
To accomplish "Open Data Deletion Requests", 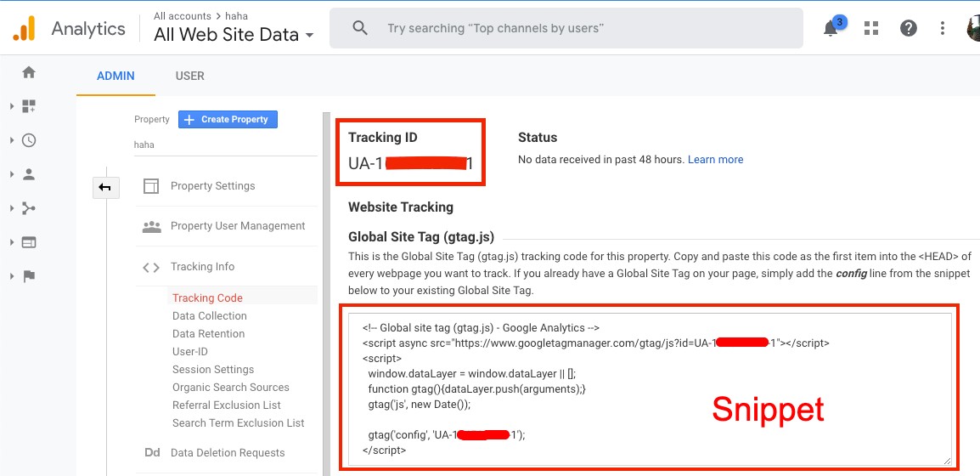I will point(228,453).
